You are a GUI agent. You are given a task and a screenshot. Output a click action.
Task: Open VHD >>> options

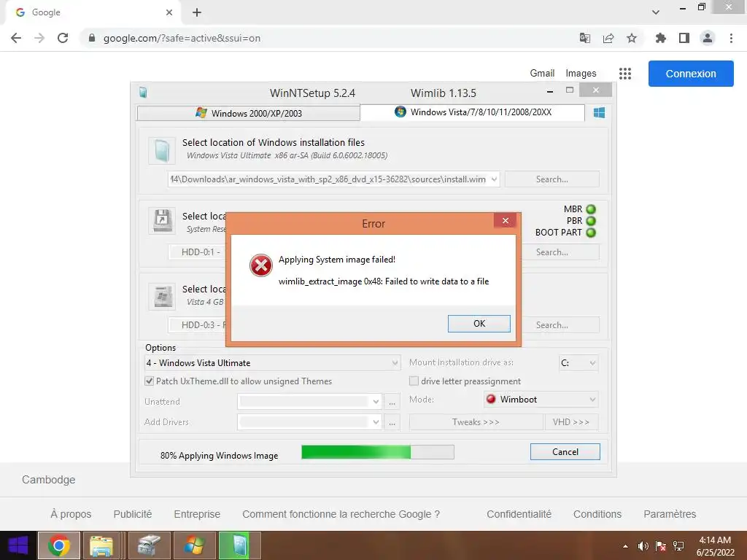point(571,422)
